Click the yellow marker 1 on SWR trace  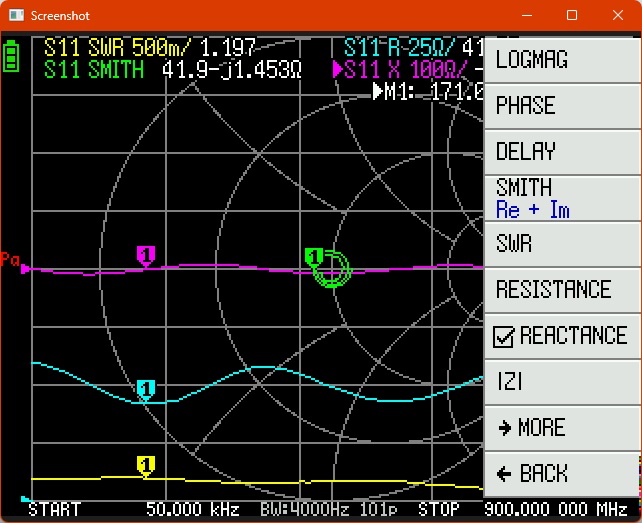tap(146, 465)
